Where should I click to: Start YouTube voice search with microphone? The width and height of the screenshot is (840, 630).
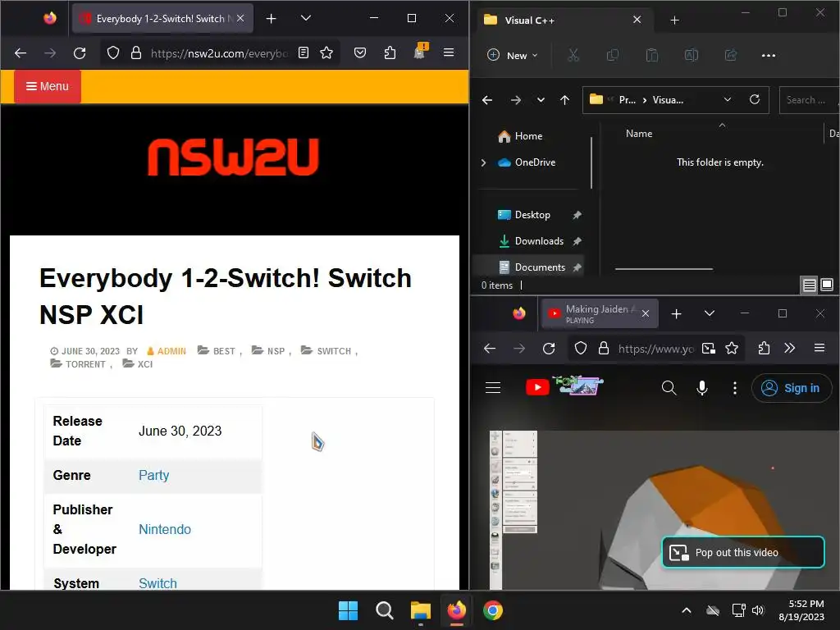click(702, 387)
